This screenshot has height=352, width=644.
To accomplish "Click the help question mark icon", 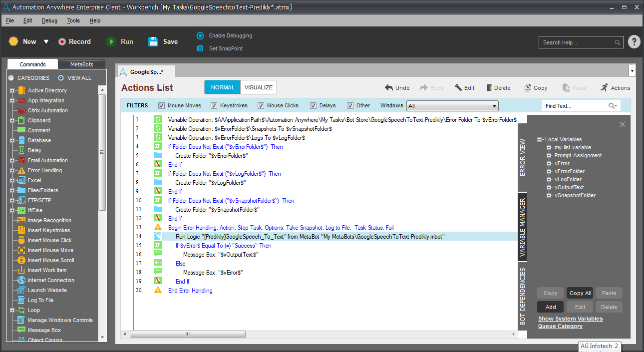I will click(x=634, y=42).
